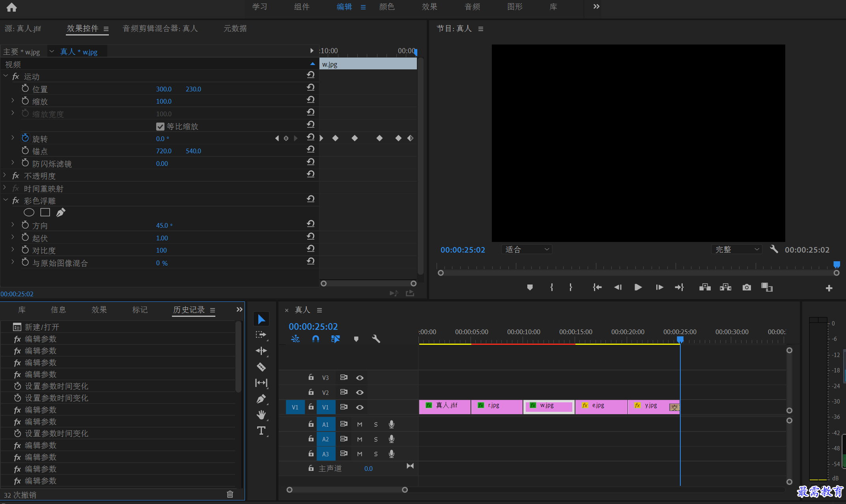The width and height of the screenshot is (846, 504).
Task: Mute audio track A1
Action: coord(360,424)
